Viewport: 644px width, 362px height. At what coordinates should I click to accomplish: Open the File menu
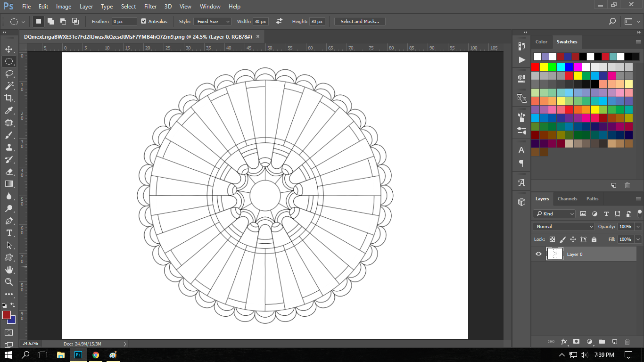coord(26,7)
